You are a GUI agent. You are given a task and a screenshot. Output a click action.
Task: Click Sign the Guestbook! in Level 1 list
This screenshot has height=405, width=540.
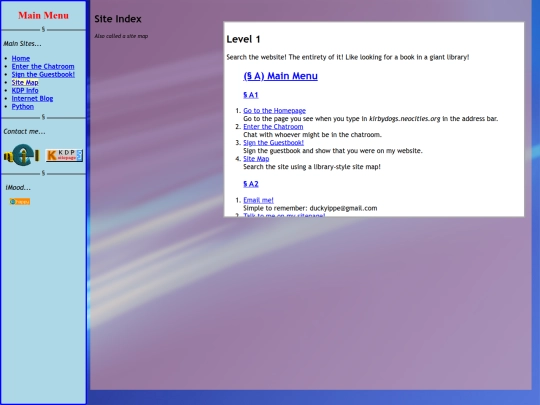point(273,143)
